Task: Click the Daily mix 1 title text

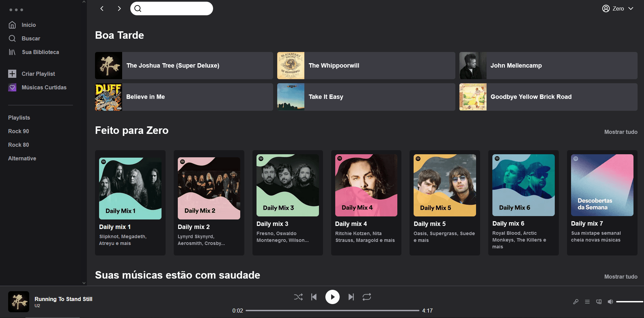Action: point(115,227)
